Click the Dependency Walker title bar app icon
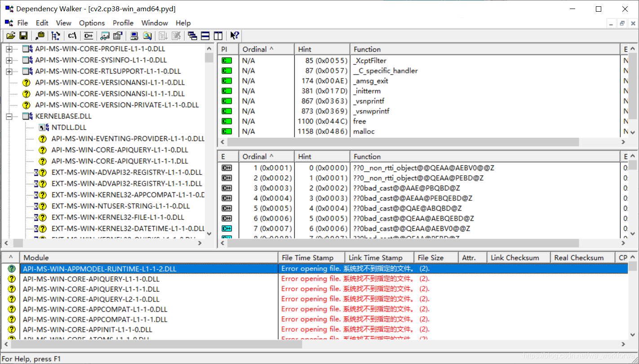Viewport: 639px width, 364px height. pyautogui.click(x=9, y=9)
